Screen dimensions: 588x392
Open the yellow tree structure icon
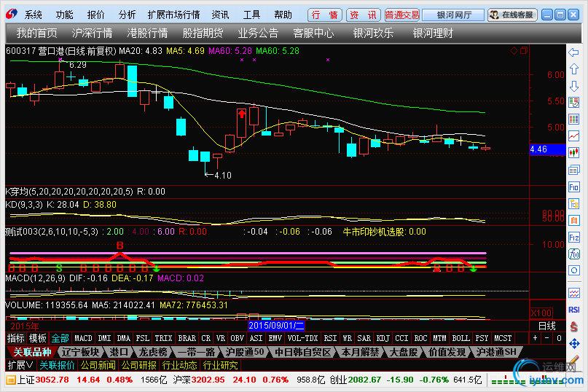point(573,204)
